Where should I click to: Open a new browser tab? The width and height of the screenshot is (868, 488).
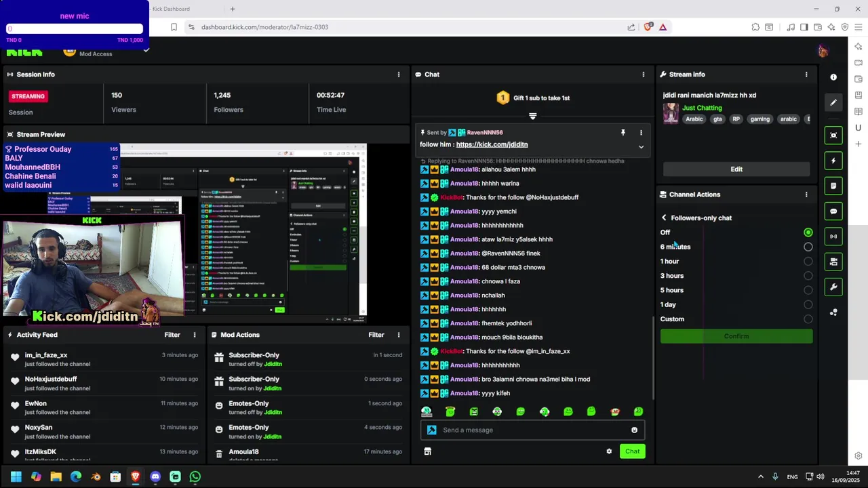point(233,9)
